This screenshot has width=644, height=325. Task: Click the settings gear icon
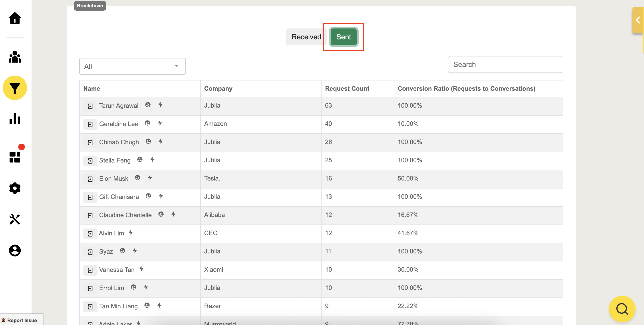15,188
